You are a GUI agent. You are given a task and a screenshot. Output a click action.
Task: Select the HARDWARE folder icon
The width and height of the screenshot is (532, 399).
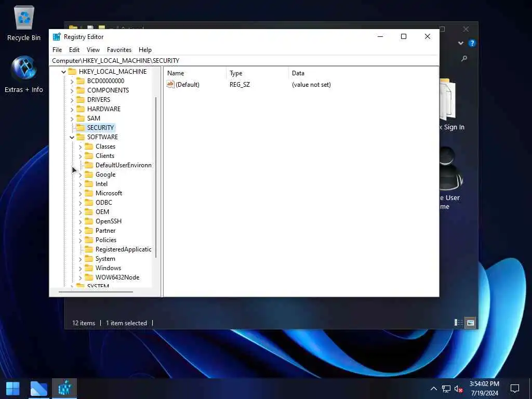coord(81,109)
